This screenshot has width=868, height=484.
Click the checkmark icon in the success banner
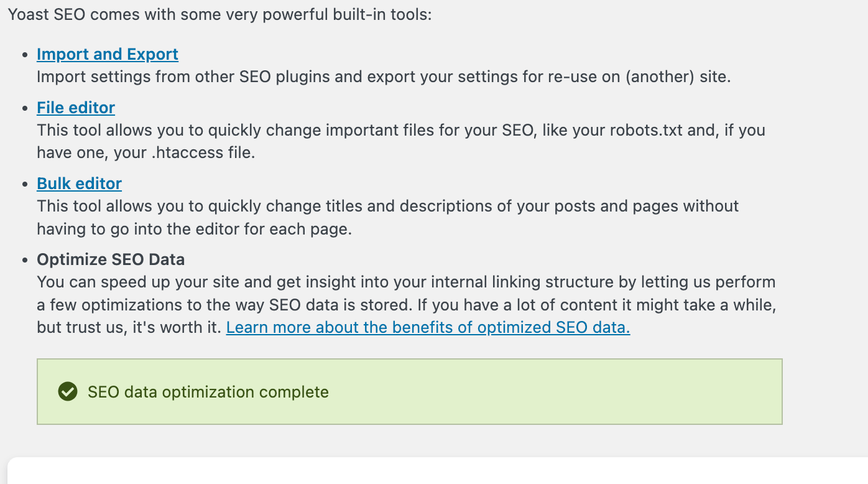(x=67, y=392)
